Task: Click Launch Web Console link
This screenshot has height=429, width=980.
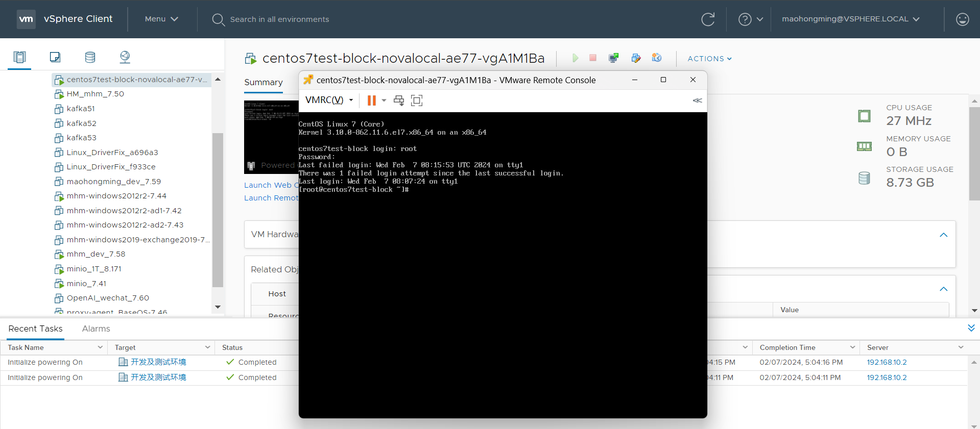Action: pos(271,185)
